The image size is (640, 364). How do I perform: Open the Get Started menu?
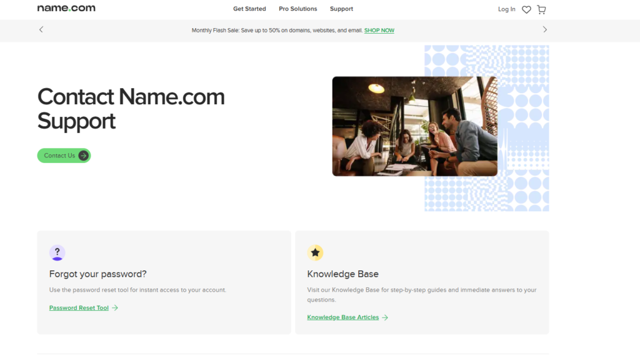tap(249, 9)
